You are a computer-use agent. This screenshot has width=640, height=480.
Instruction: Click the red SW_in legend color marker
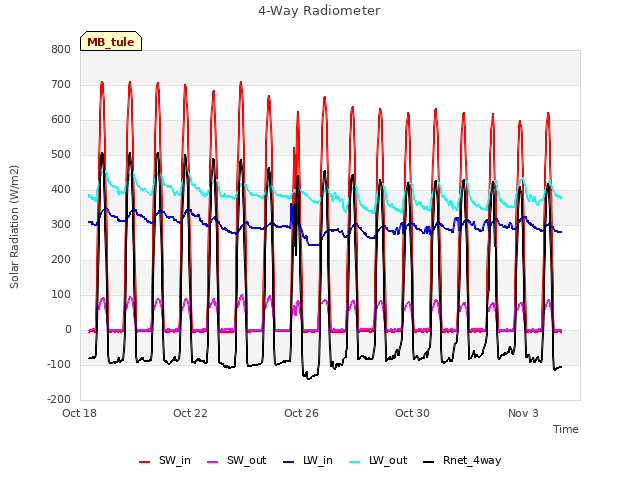[x=144, y=462]
